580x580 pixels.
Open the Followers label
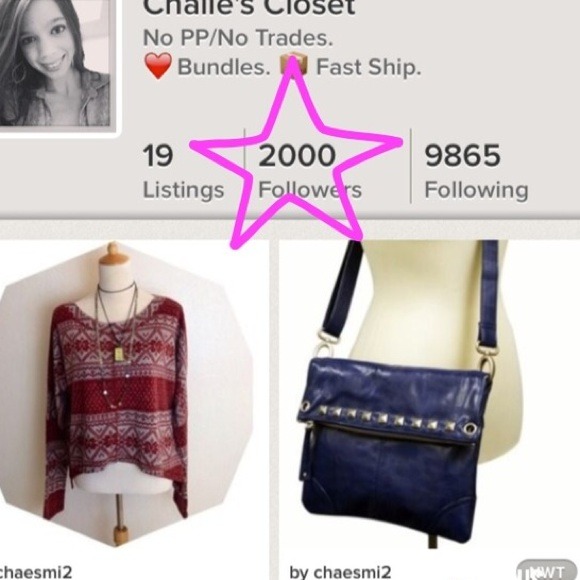[x=310, y=190]
